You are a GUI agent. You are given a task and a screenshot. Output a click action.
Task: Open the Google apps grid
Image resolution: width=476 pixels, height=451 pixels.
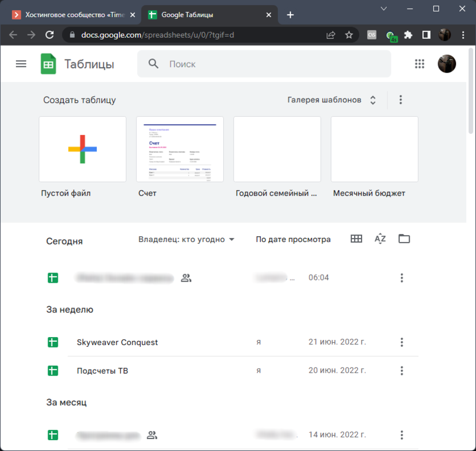pyautogui.click(x=419, y=64)
